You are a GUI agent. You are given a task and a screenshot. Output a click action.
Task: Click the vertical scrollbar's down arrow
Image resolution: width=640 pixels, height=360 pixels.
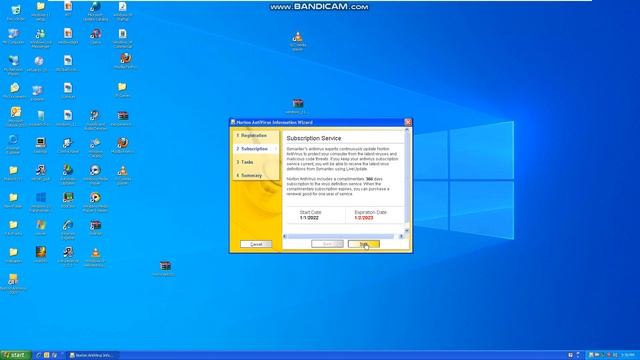pos(407,231)
